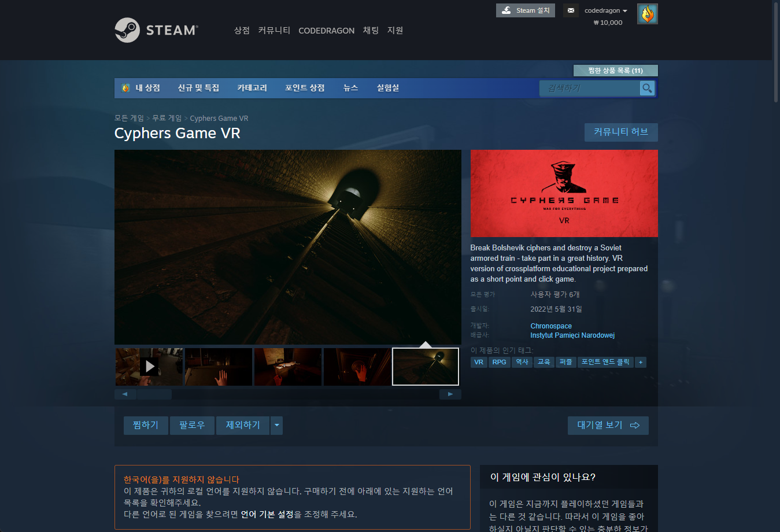Click the Steam 설치 button

pyautogui.click(x=526, y=10)
